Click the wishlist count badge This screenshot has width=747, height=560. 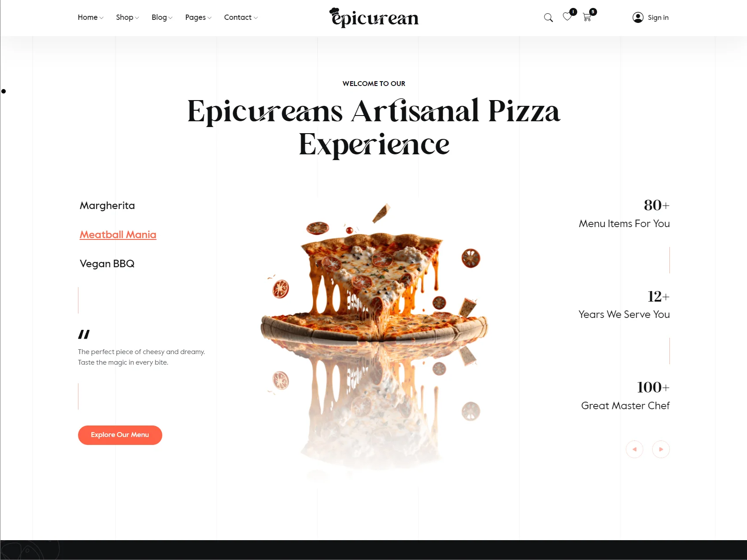[x=573, y=12]
